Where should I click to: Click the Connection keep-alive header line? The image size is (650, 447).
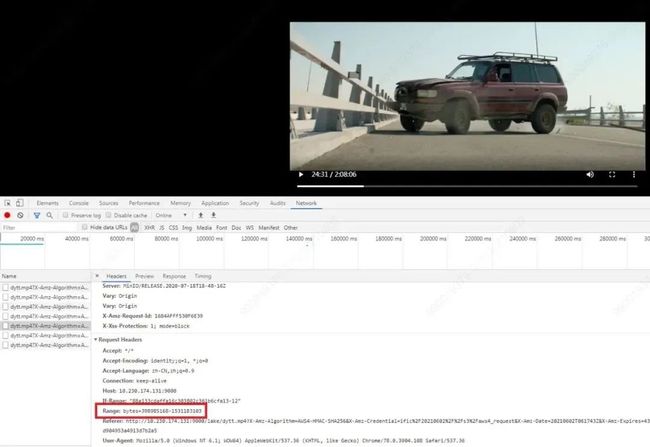coord(134,381)
